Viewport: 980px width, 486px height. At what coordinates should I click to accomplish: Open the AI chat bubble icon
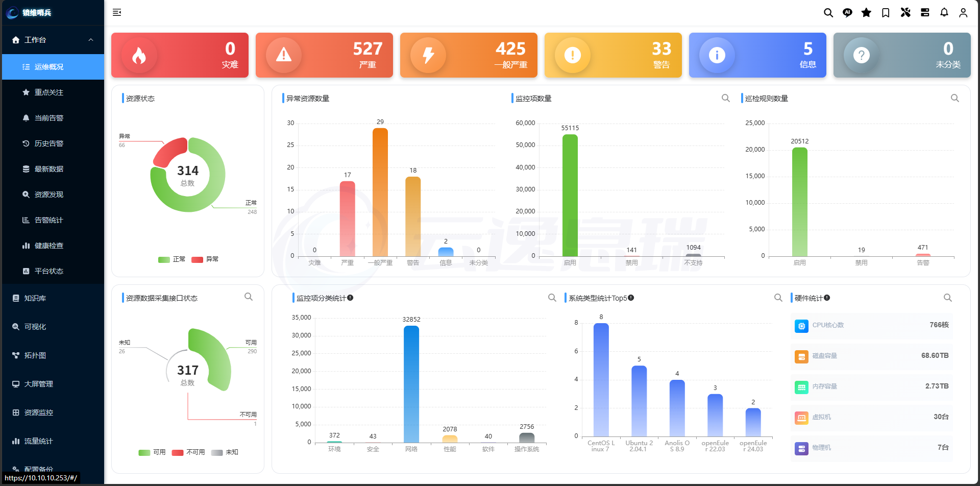click(847, 13)
